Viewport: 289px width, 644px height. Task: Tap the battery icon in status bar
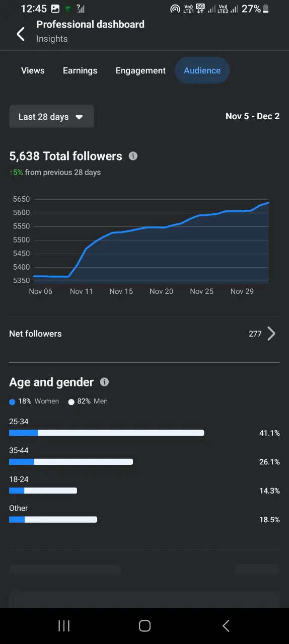pos(266,9)
